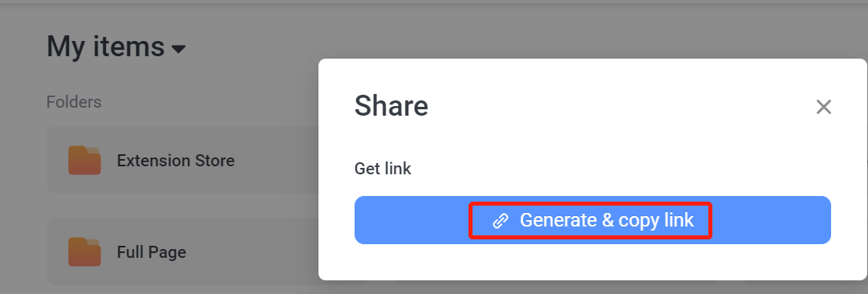Image resolution: width=868 pixels, height=294 pixels.
Task: Click the Extension Store folder icon
Action: (x=85, y=161)
